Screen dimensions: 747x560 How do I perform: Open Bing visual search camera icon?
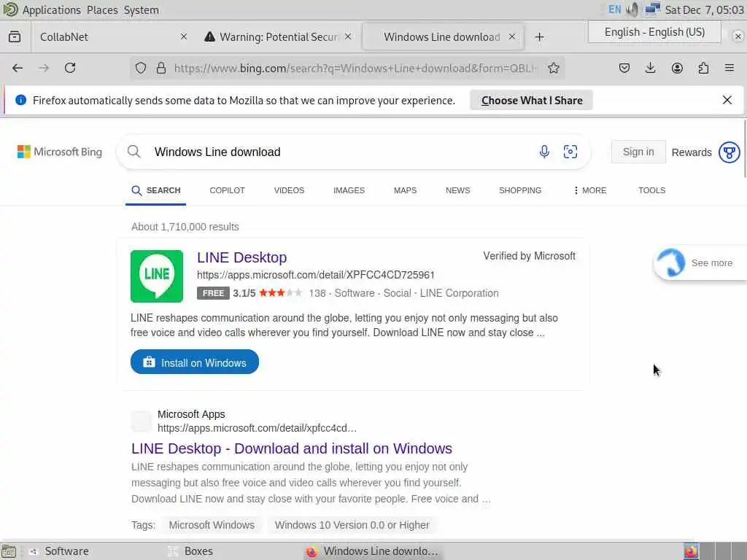coord(570,152)
